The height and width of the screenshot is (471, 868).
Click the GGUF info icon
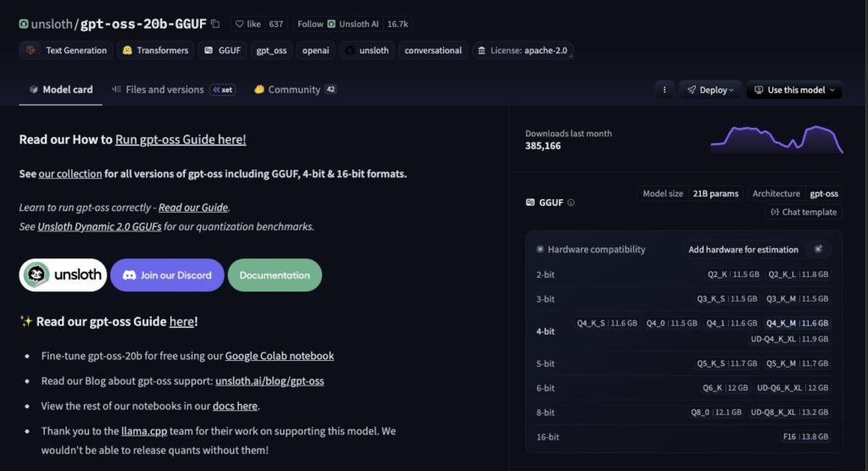pyautogui.click(x=570, y=202)
